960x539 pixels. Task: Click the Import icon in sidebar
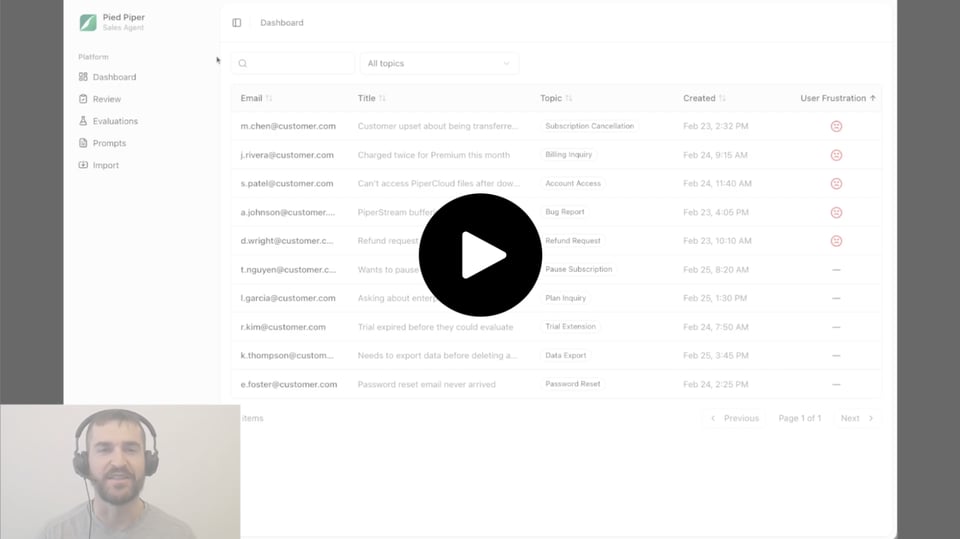pos(84,165)
